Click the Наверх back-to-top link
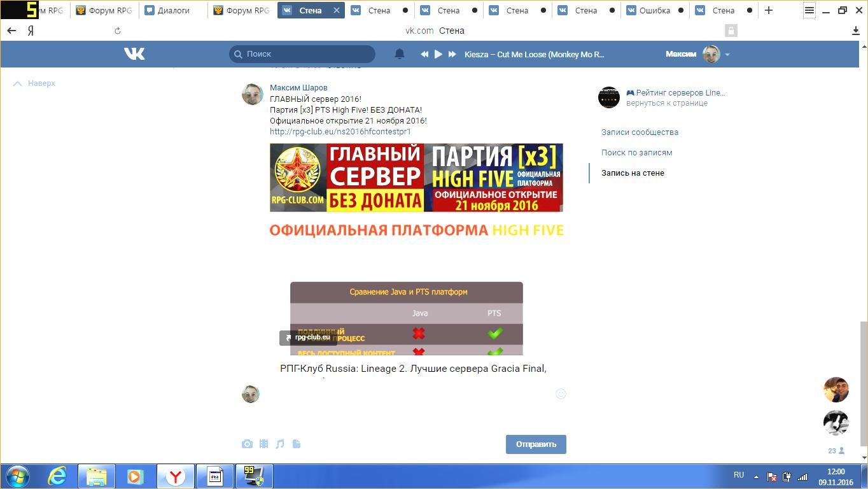 (x=34, y=83)
